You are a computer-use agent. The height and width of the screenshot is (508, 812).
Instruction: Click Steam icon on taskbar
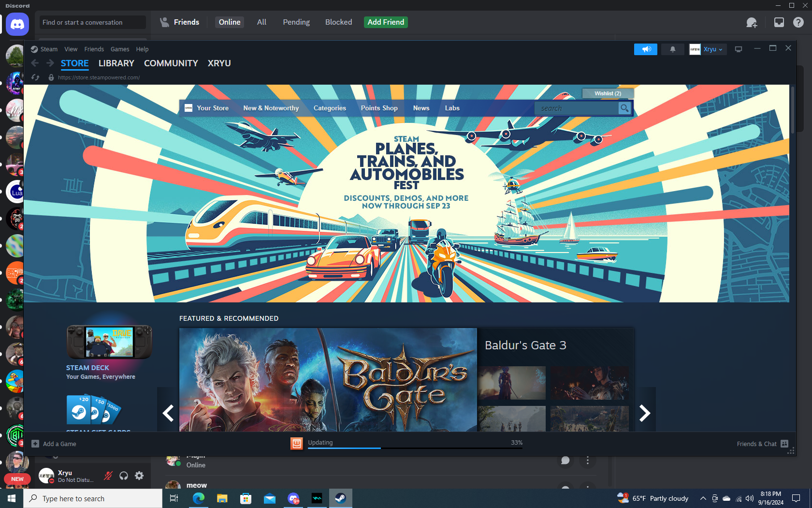click(x=340, y=498)
